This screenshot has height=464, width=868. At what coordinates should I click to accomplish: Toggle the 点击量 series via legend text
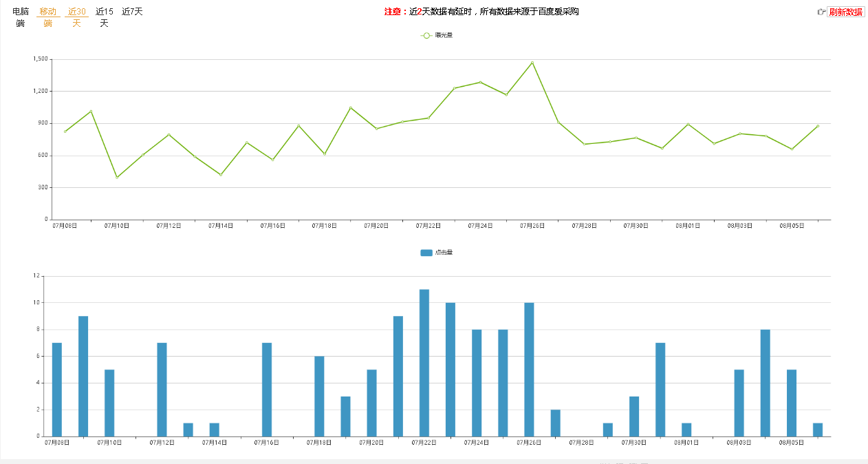pyautogui.click(x=444, y=253)
